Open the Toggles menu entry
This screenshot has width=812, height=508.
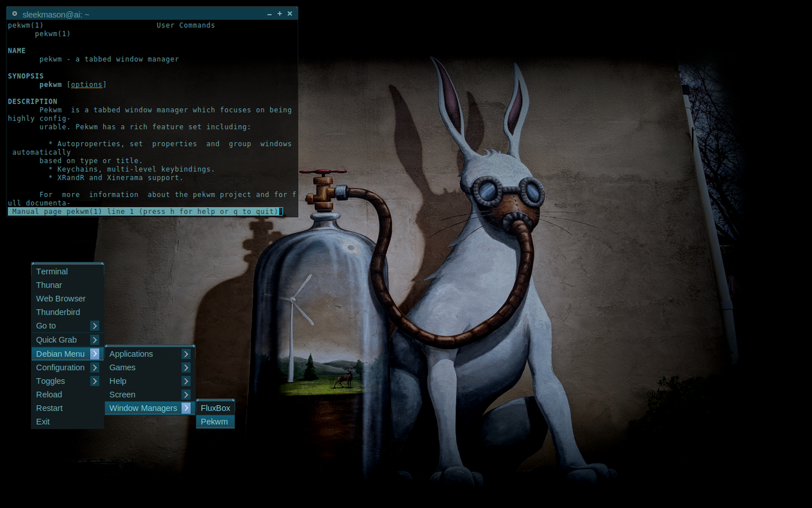click(67, 381)
